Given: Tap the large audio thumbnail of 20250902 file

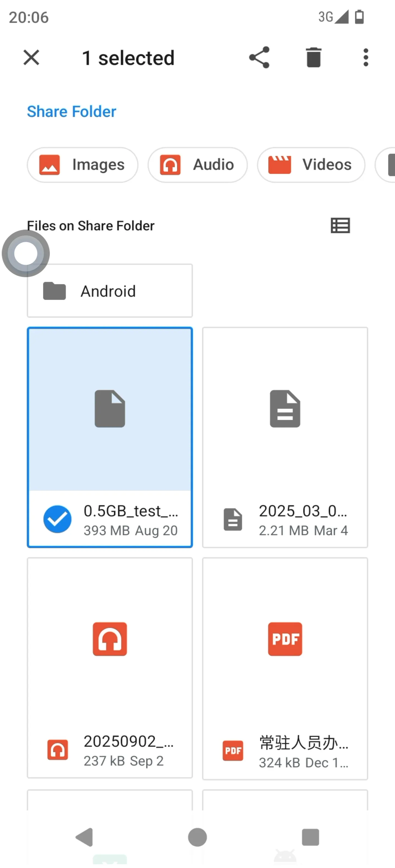Looking at the screenshot, I should coord(110,639).
